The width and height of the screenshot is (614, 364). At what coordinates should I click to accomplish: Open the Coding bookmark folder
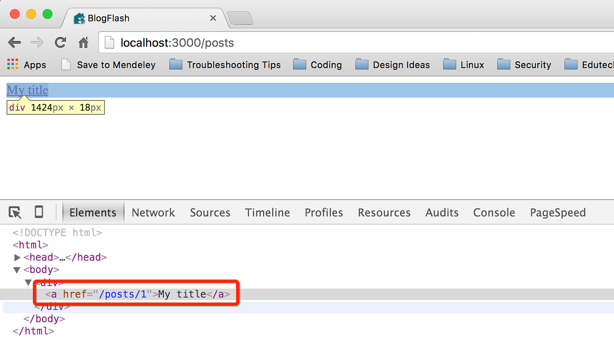click(x=318, y=65)
